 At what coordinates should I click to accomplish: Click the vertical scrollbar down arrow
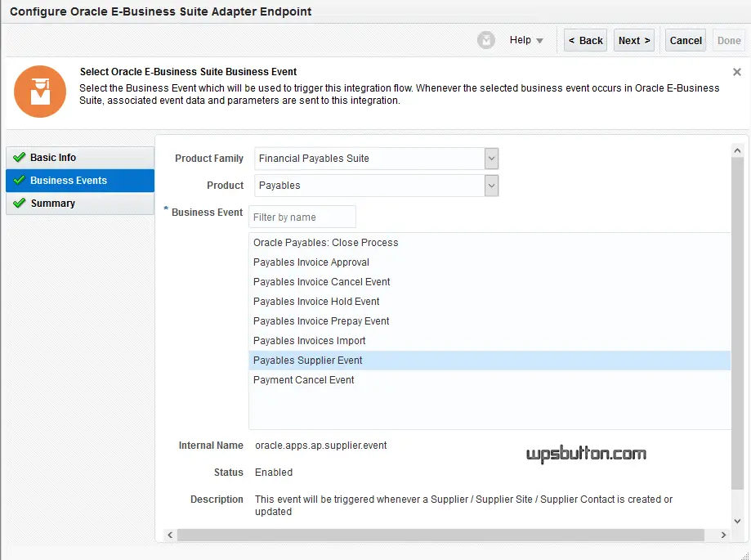click(738, 522)
